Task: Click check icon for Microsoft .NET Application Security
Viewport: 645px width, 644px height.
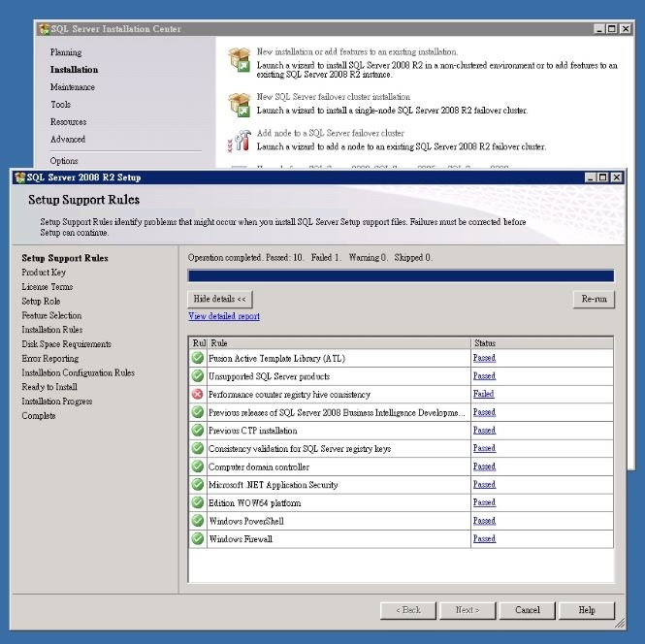Action: [198, 484]
